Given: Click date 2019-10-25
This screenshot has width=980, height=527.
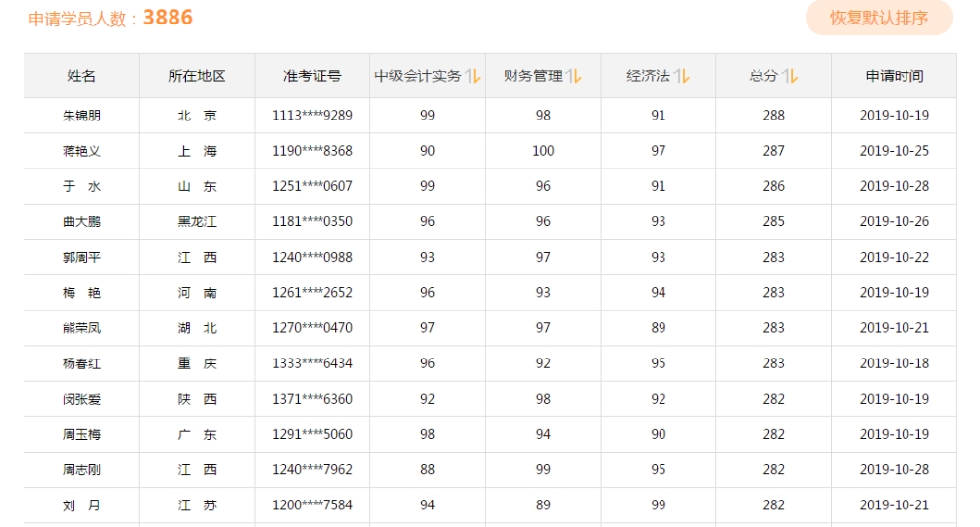Looking at the screenshot, I should pos(895,151).
